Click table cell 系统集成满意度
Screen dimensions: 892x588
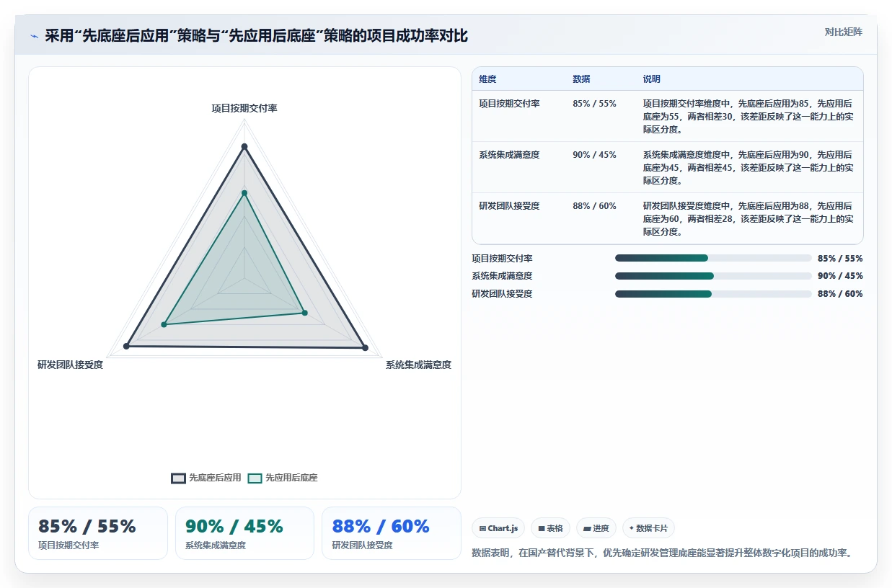(x=509, y=155)
